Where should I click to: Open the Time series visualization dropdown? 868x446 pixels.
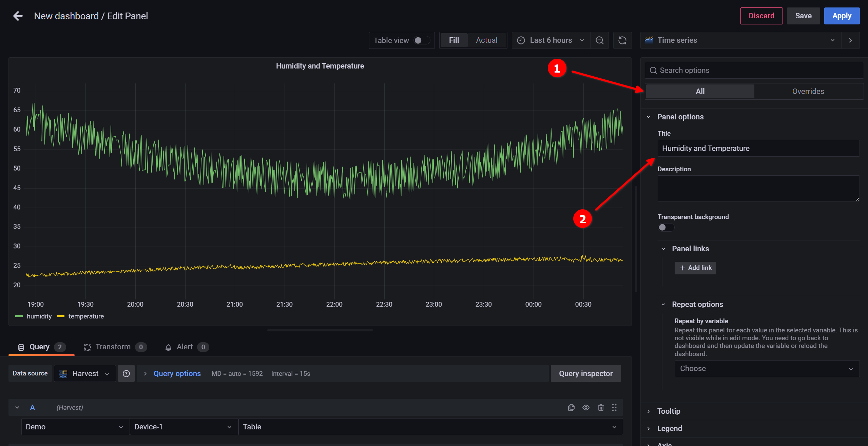tap(740, 40)
